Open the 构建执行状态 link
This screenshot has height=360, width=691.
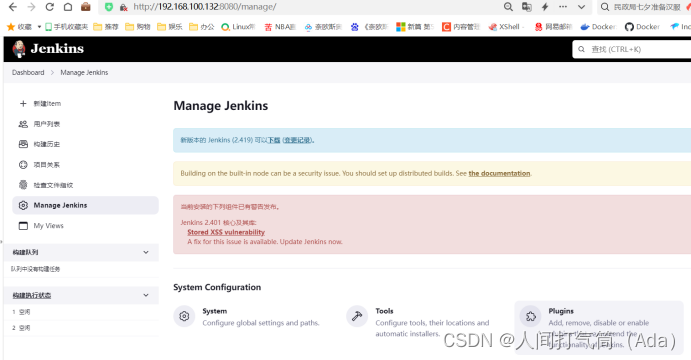[x=32, y=295]
